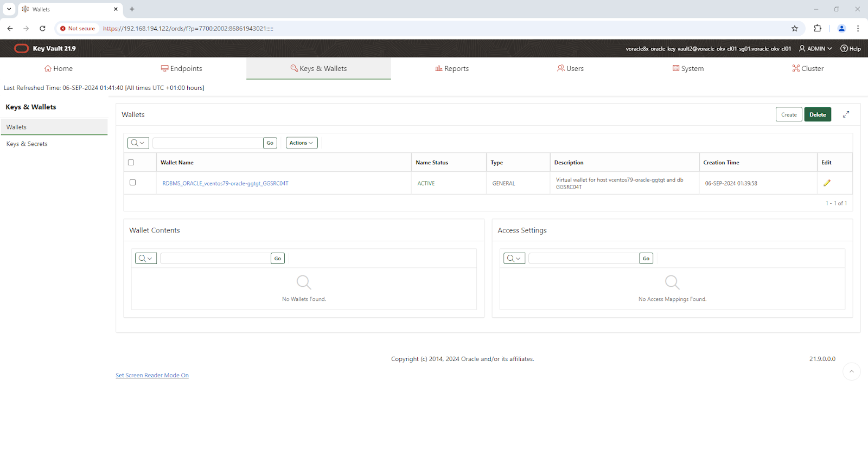Open the browser extensions puzzle icon
The width and height of the screenshot is (868, 470).
pyautogui.click(x=818, y=28)
